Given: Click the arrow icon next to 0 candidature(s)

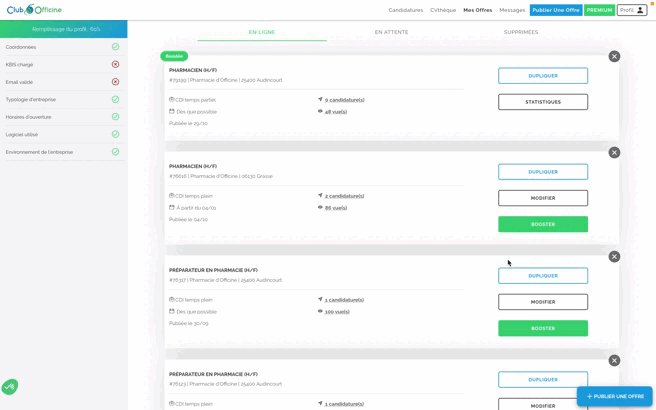Looking at the screenshot, I should [x=320, y=100].
